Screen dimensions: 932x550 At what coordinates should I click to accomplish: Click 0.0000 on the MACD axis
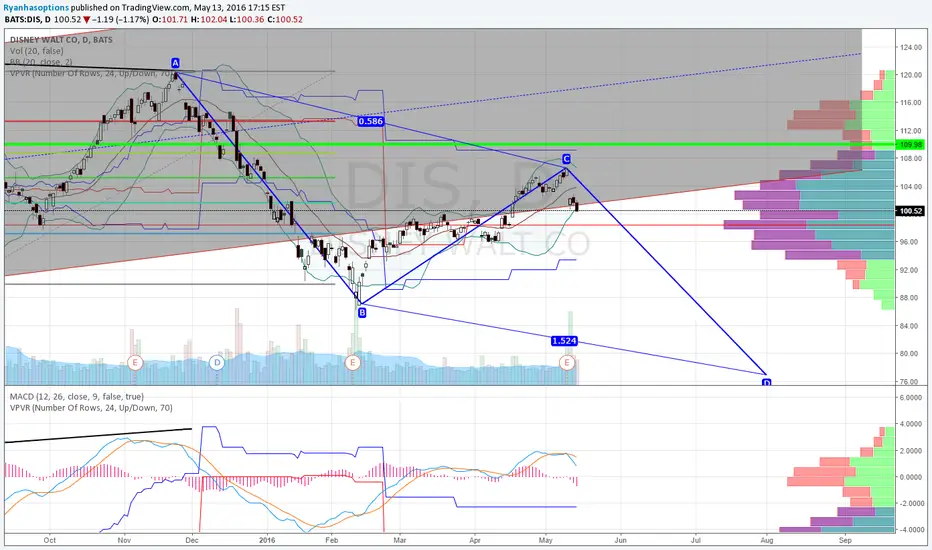click(x=911, y=477)
